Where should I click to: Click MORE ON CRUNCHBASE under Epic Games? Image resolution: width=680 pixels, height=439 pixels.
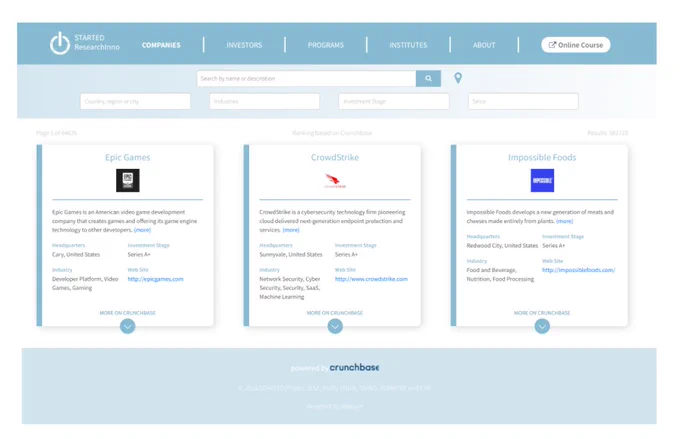(x=128, y=313)
